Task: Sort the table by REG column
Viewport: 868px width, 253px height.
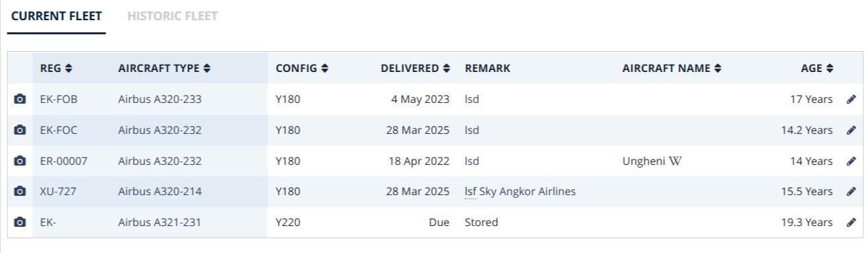Action: click(56, 69)
